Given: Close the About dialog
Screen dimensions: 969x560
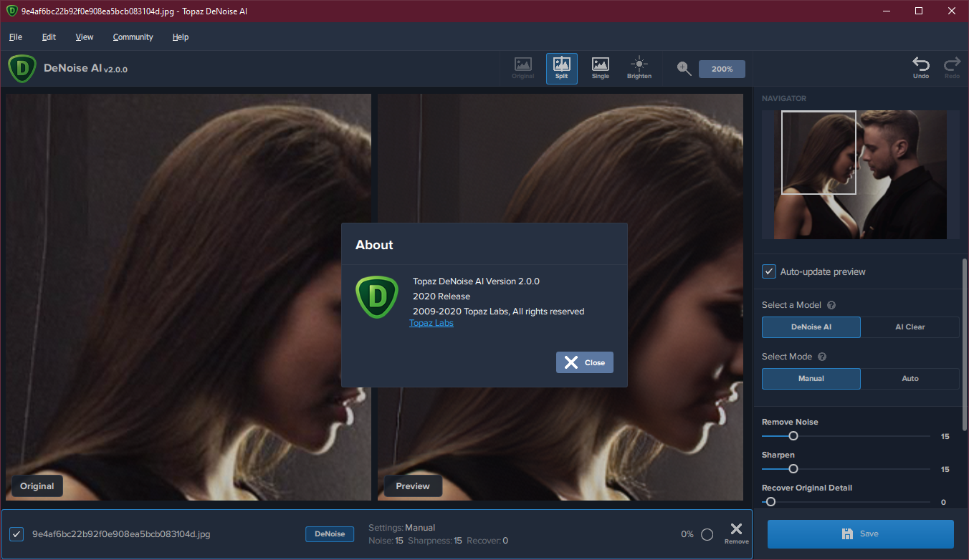Looking at the screenshot, I should [585, 362].
